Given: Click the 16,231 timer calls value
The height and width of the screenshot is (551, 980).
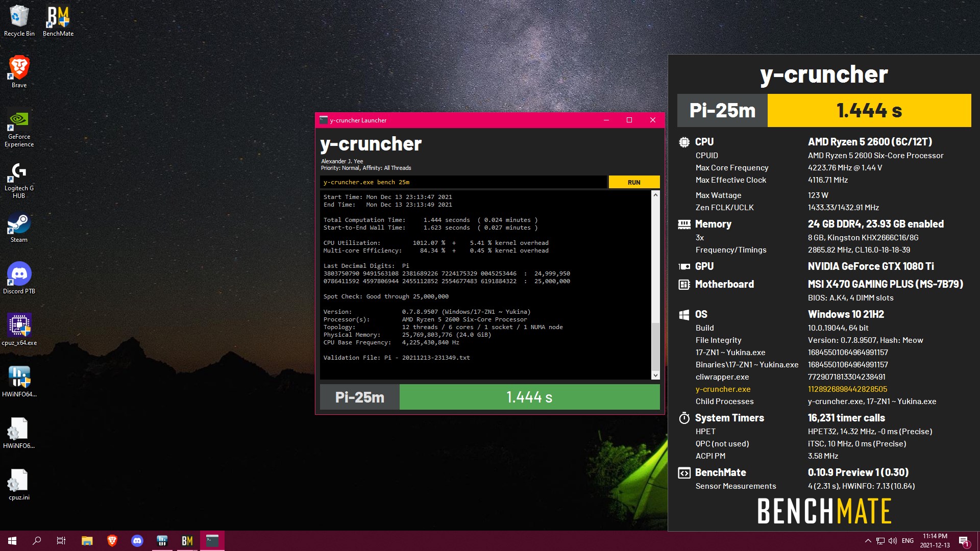Looking at the screenshot, I should 846,418.
